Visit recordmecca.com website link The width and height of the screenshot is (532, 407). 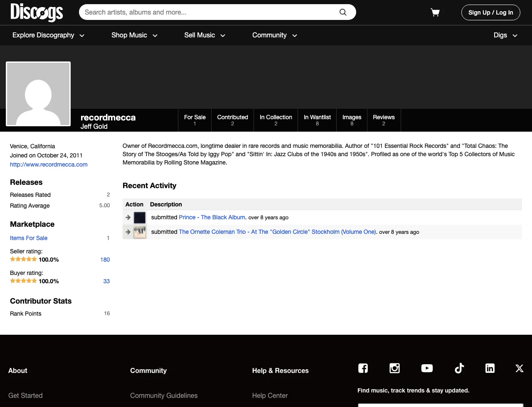click(49, 164)
